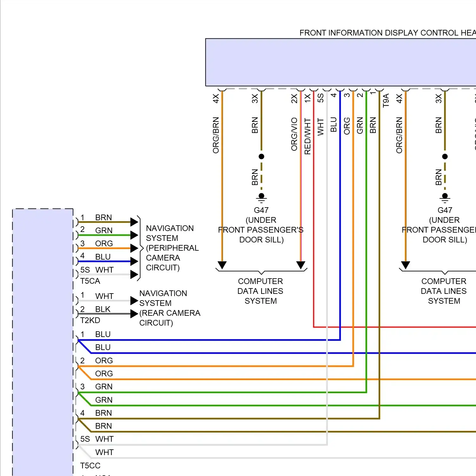Click the BRN label at T5CC pin 4

tap(103, 413)
